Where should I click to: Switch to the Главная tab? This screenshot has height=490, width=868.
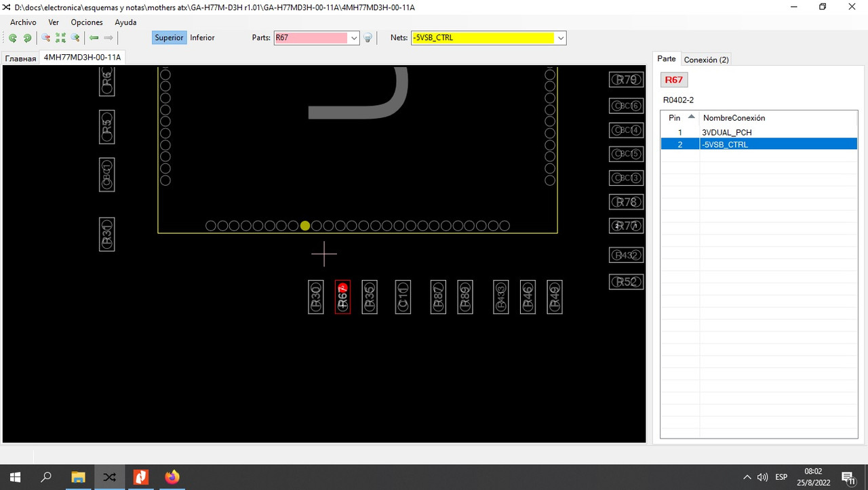pos(20,58)
